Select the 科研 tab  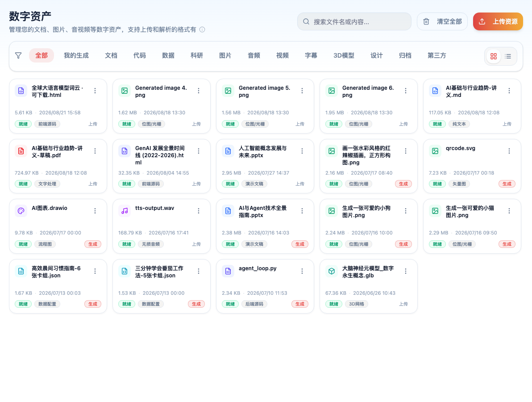196,55
